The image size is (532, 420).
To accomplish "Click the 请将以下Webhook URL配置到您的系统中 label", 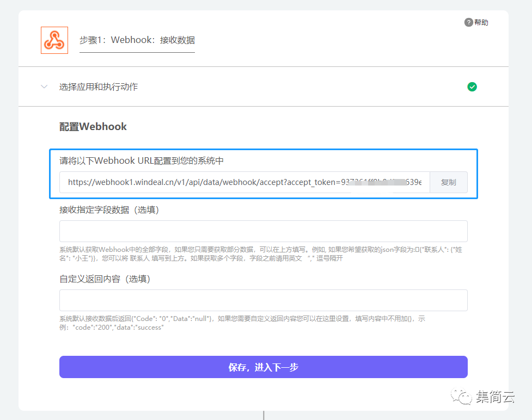I will (142, 160).
